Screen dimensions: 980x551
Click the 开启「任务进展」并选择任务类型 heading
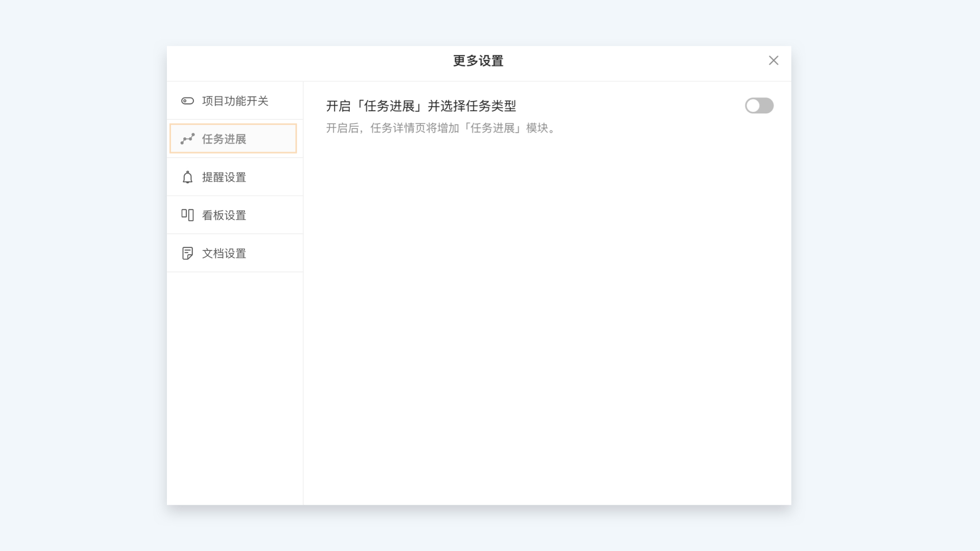coord(421,106)
